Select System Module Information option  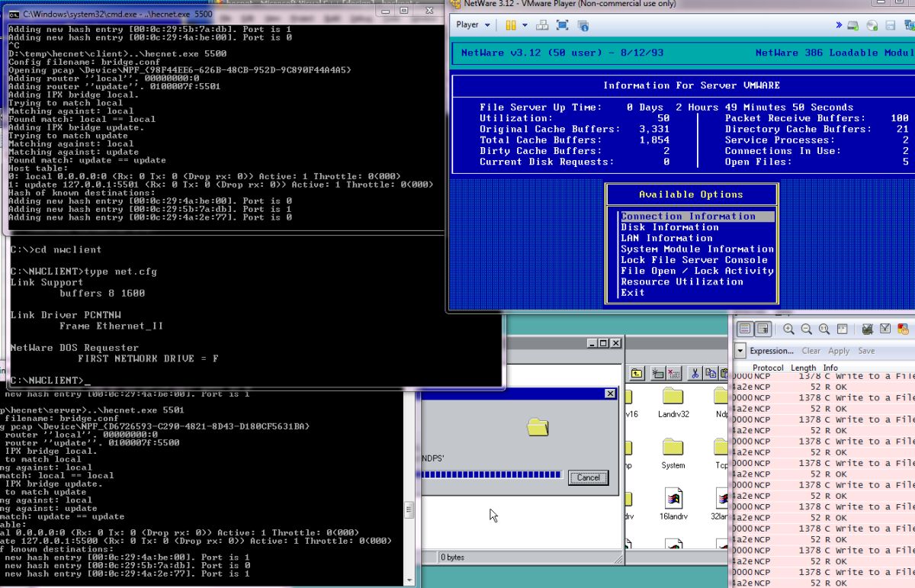[x=697, y=249]
